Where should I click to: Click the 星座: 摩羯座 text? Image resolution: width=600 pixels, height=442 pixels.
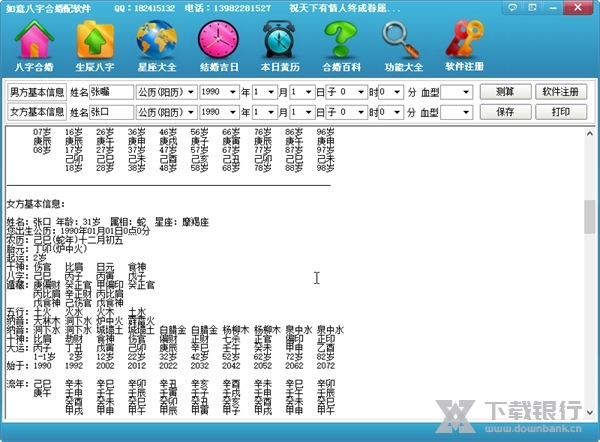[x=182, y=222]
